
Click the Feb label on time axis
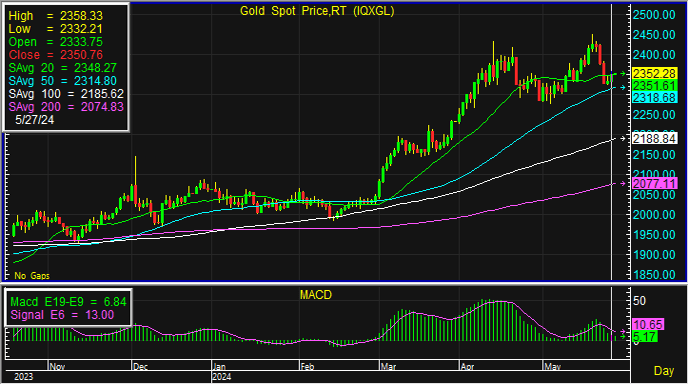(x=308, y=367)
